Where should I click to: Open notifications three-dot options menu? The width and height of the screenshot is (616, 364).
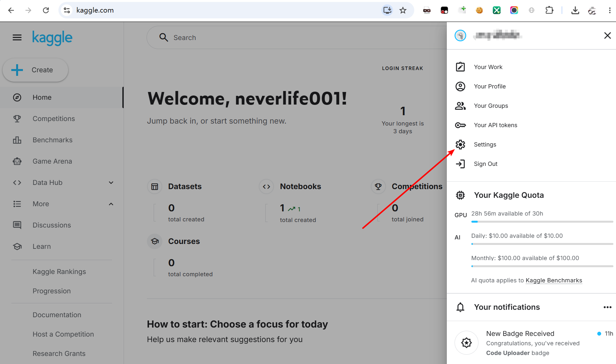click(608, 307)
